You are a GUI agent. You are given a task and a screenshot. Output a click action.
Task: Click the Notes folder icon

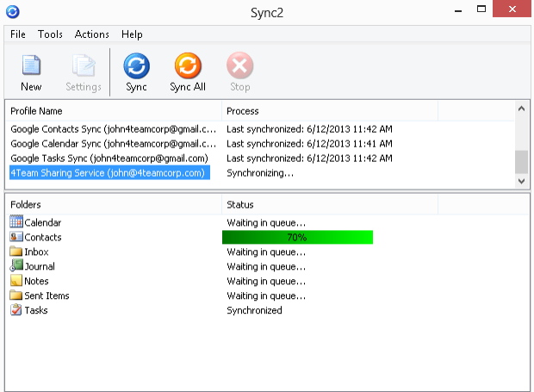click(16, 281)
